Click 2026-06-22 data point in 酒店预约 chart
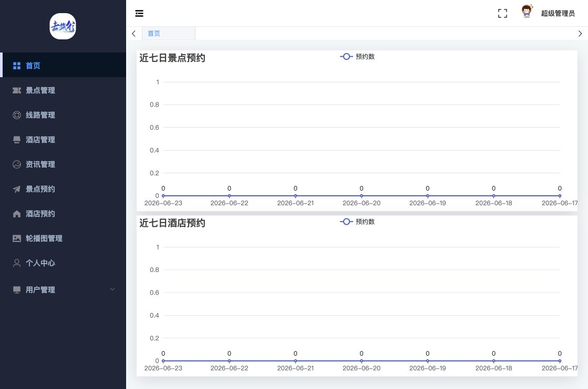 229,361
